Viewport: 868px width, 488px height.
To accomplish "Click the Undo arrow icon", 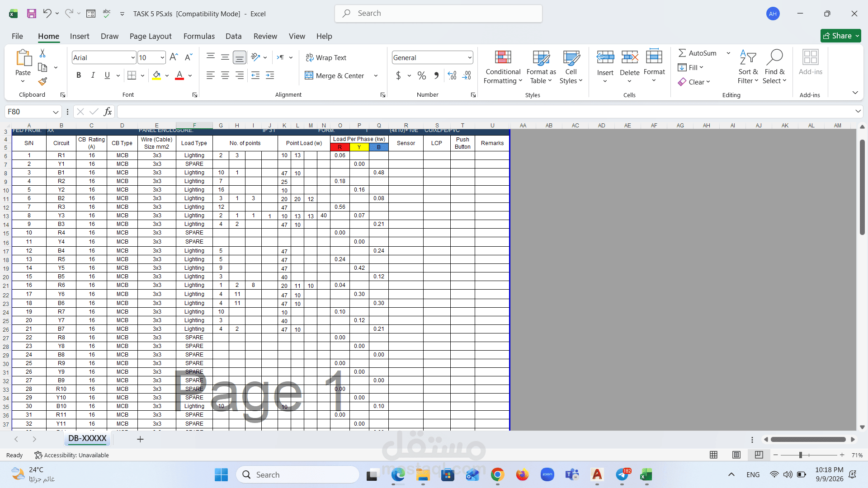I will [47, 14].
